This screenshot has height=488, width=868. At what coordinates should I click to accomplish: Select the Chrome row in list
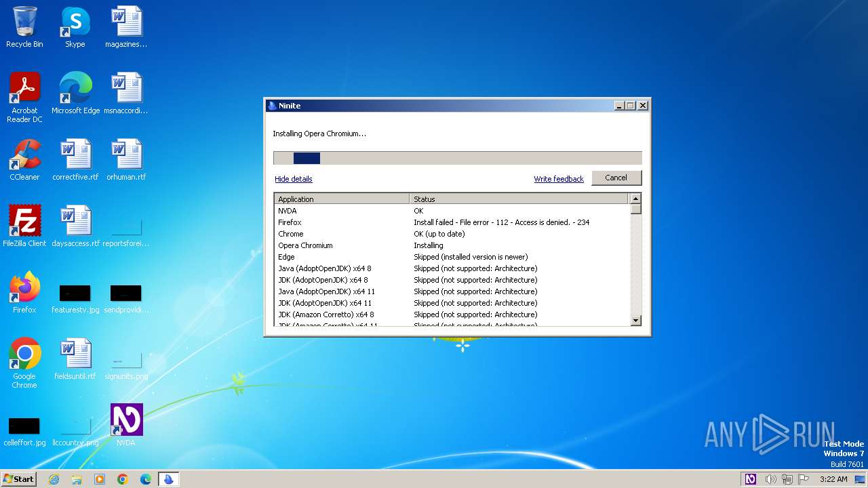pos(452,234)
